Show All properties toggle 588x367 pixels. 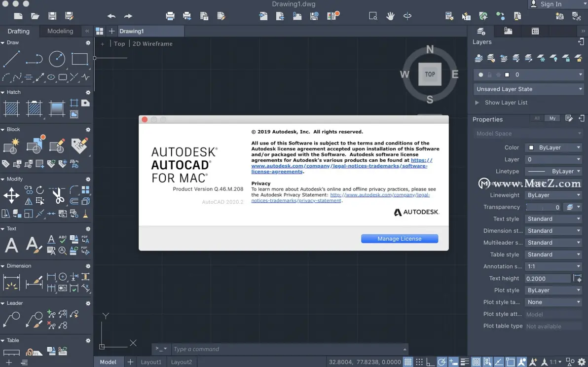click(x=537, y=118)
